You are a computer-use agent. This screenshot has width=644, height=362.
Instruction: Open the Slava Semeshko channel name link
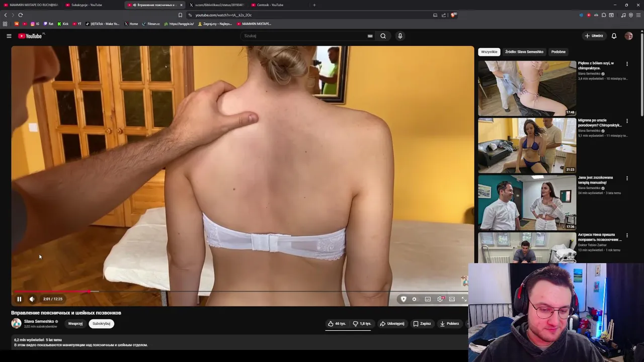click(x=39, y=321)
